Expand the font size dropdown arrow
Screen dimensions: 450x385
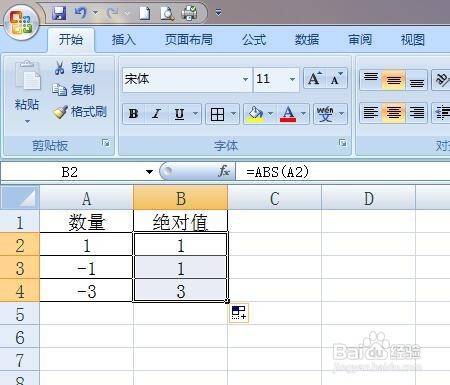pyautogui.click(x=292, y=79)
